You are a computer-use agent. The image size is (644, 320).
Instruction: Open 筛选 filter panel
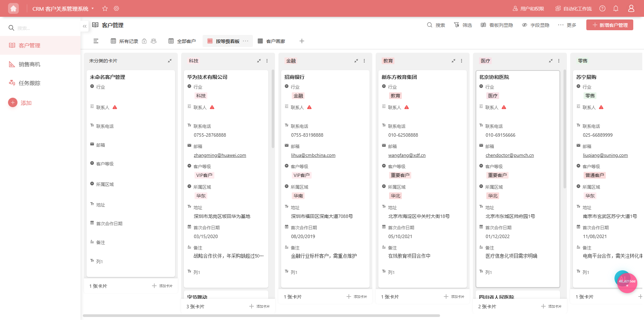[x=463, y=25]
